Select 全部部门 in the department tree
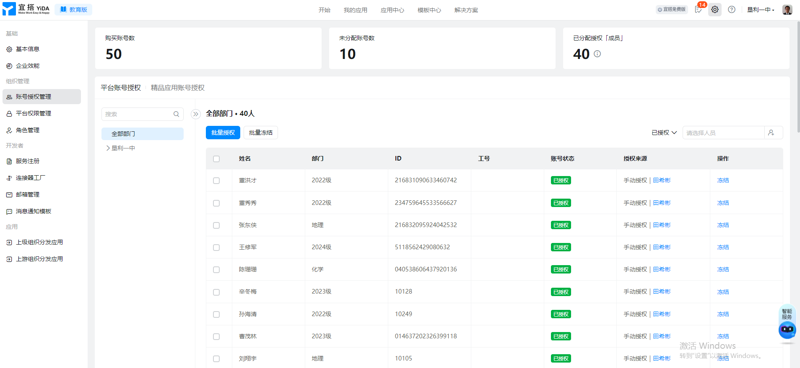 coord(142,134)
